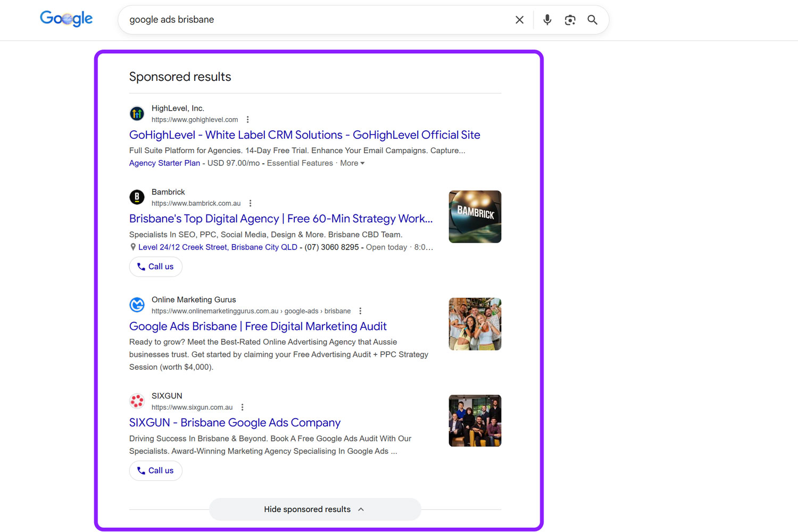Open the three-dot menu next to bambrick.com.au
The height and width of the screenshot is (532, 798).
pyautogui.click(x=250, y=203)
